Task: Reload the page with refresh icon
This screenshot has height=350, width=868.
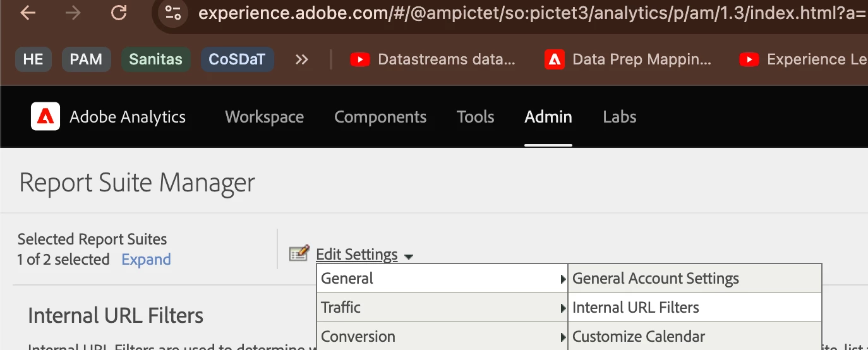Action: click(x=118, y=13)
